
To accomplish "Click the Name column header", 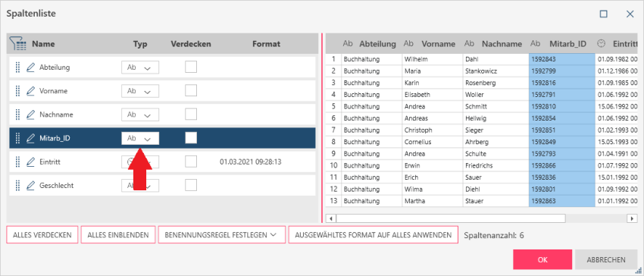I will (43, 44).
